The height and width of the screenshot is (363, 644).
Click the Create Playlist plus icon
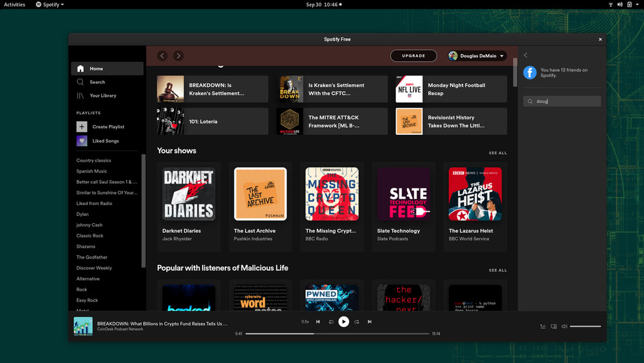tap(82, 127)
